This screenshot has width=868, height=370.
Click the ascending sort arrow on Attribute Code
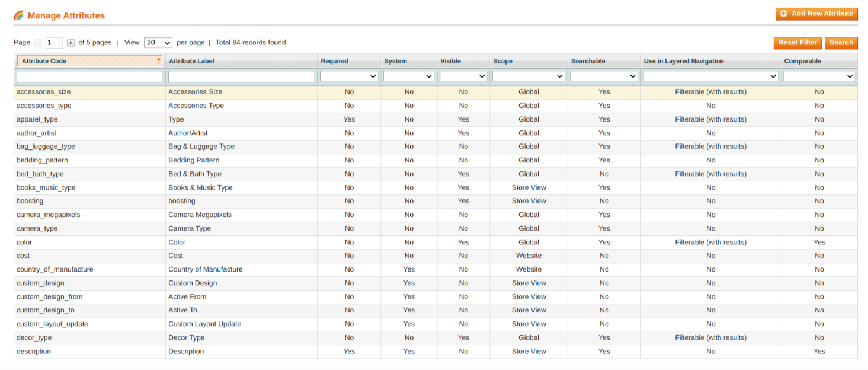[158, 61]
